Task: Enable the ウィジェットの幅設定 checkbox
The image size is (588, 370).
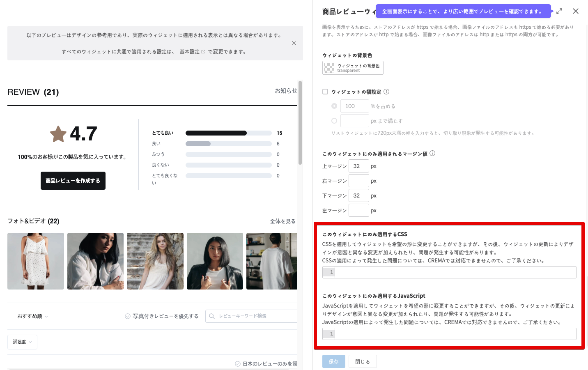Action: 325,92
